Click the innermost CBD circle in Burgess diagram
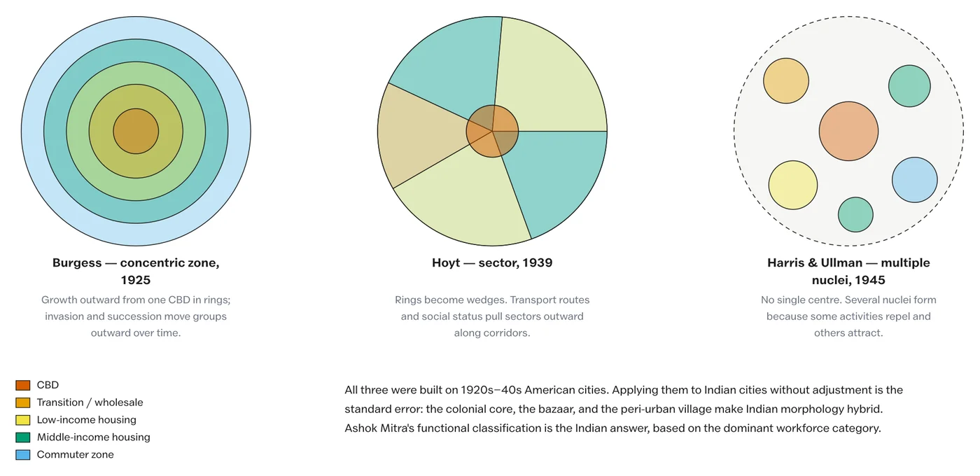The height and width of the screenshot is (476, 980). (x=136, y=131)
